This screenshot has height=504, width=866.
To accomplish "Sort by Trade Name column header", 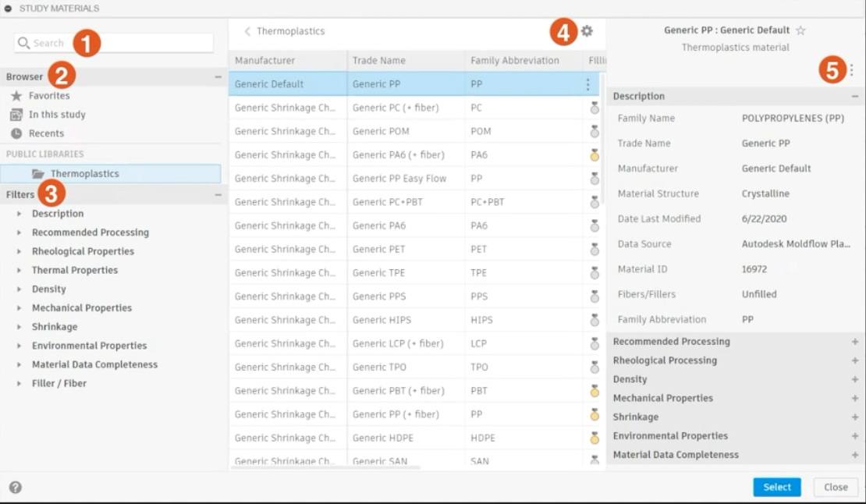I will (406, 60).
